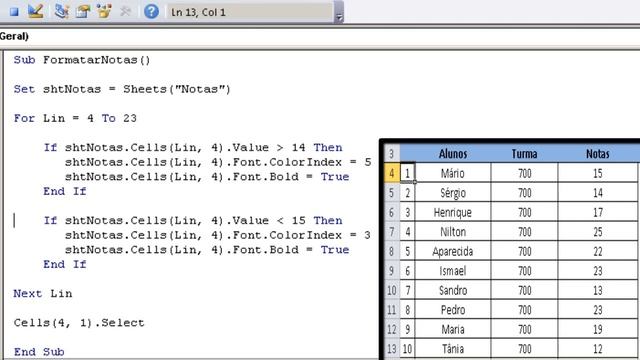Screen dimensions: 640x360
Task: Click the cell with name Tânia
Action: (453, 349)
